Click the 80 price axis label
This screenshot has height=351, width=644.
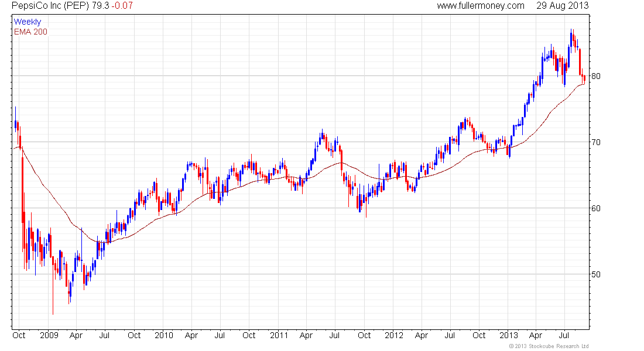click(596, 76)
